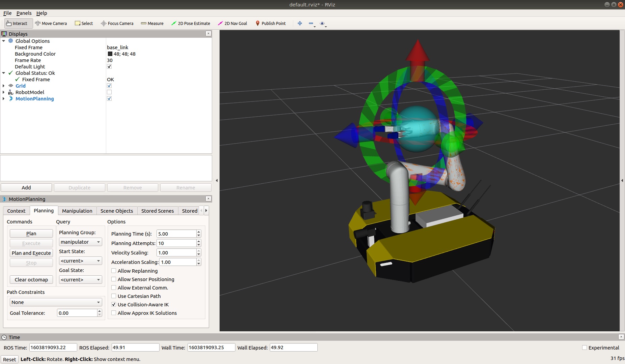Open the Planning Group dropdown

[80, 242]
